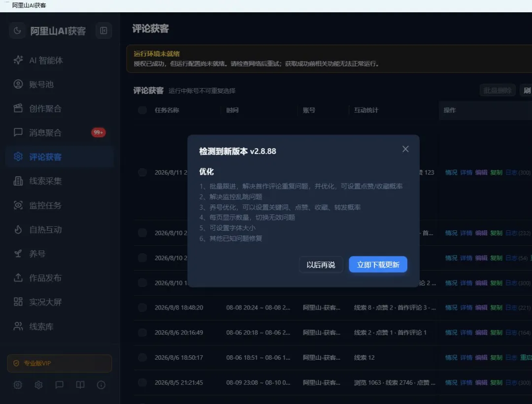
Task: Open the info circle icon in footer
Action: click(x=101, y=385)
